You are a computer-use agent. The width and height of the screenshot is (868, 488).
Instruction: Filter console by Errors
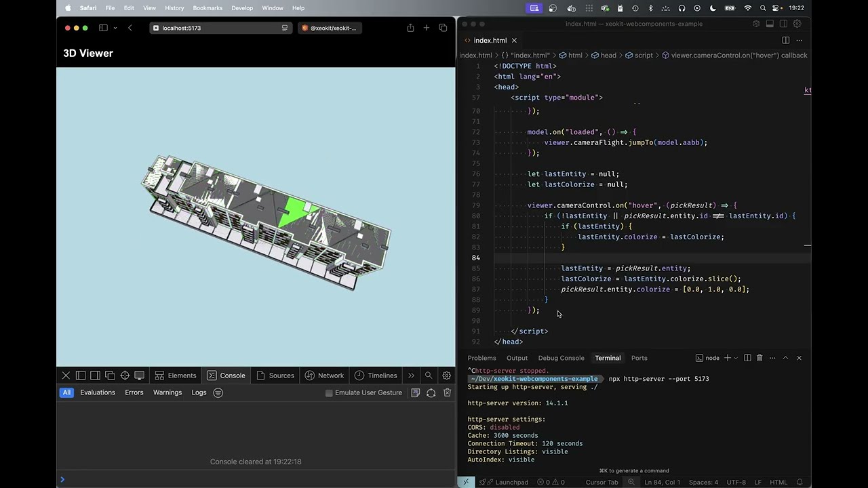click(x=134, y=392)
